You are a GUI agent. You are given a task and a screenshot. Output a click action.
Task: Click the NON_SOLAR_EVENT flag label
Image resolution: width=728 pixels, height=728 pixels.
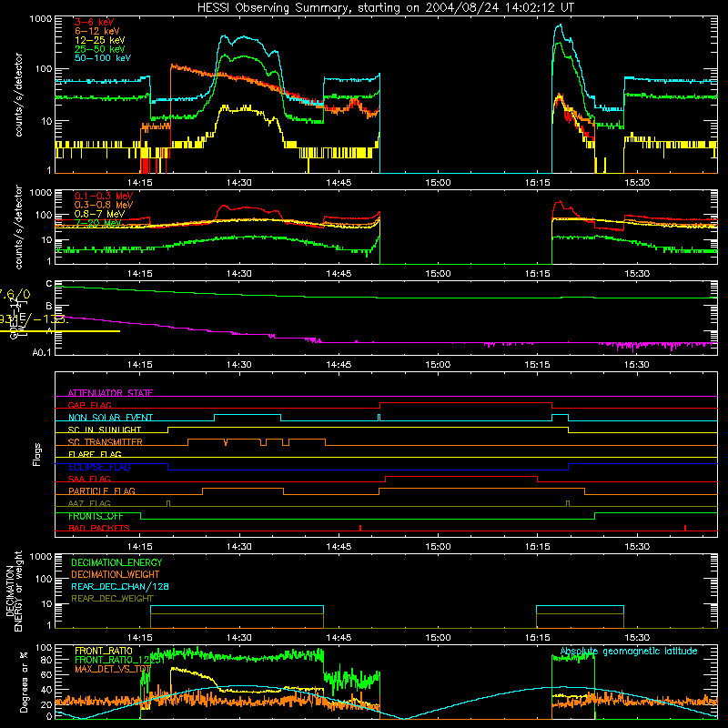click(x=110, y=418)
